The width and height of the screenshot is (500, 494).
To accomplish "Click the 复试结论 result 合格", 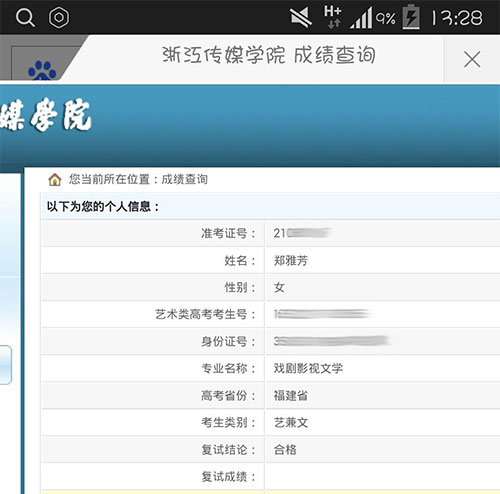I will pyautogui.click(x=285, y=450).
